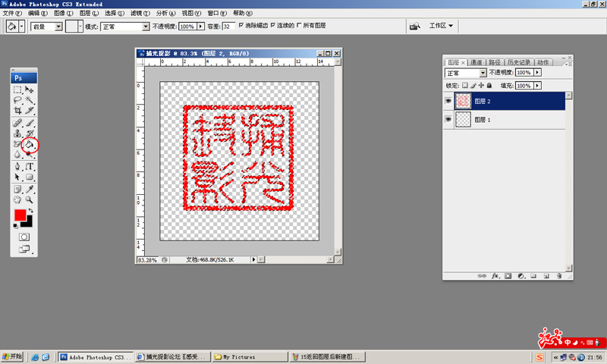This screenshot has width=607, height=364.
Task: Enable the 所有图层 all layers checkbox
Action: [x=299, y=25]
